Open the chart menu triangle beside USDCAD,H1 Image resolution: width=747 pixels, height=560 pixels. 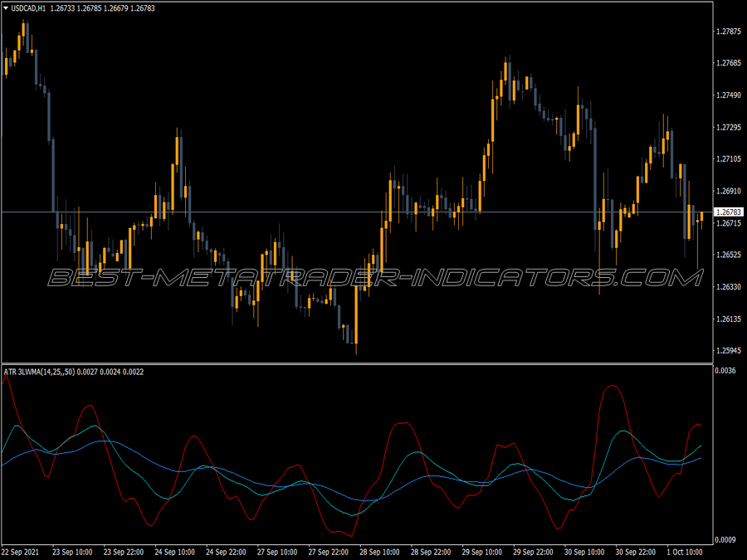[x=6, y=8]
